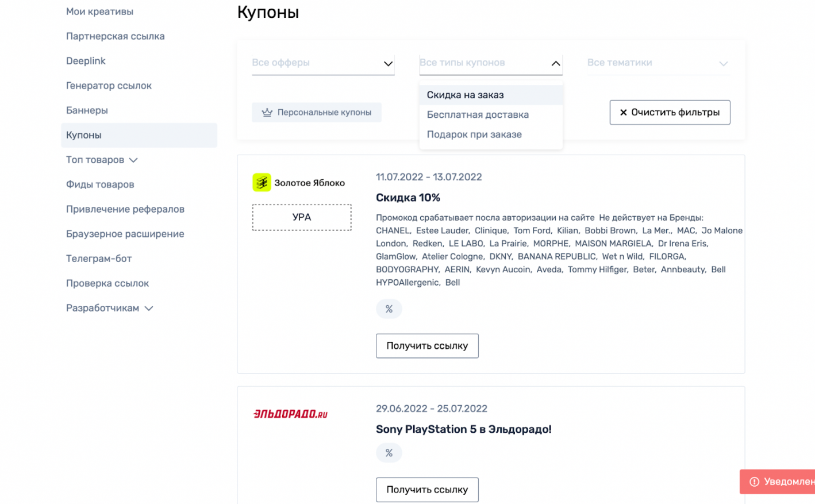Click the date range 29.06.2022 - 25.07.2022

coord(432,409)
